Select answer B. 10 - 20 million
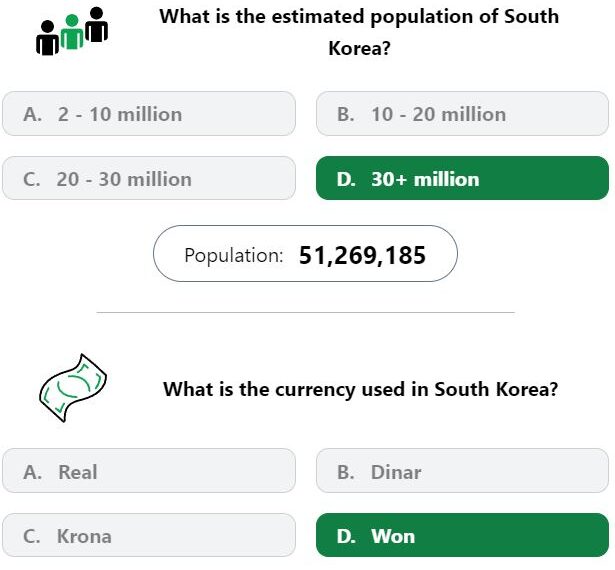 point(462,114)
